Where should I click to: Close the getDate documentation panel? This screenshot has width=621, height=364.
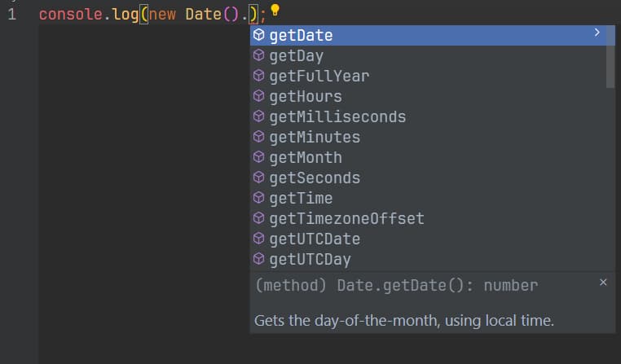(603, 282)
